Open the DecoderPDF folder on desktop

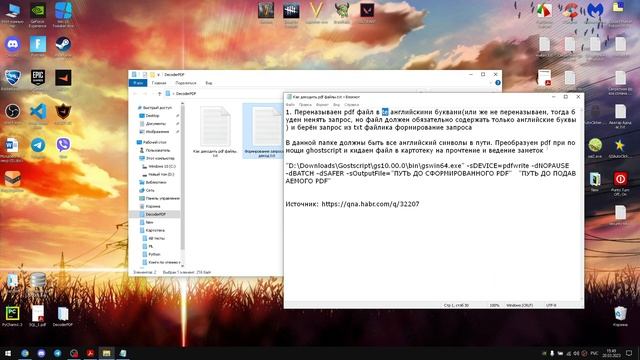tap(63, 314)
